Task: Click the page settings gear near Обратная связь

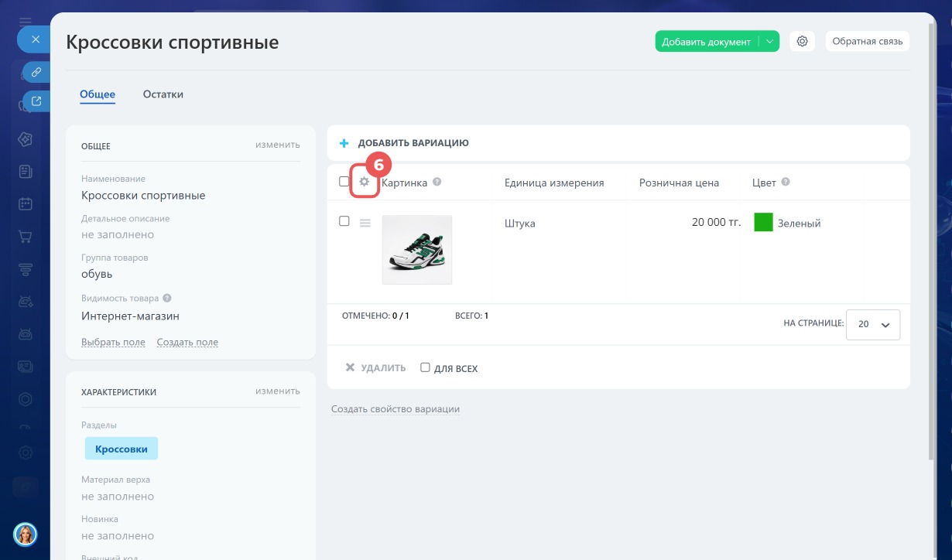Action: point(803,42)
